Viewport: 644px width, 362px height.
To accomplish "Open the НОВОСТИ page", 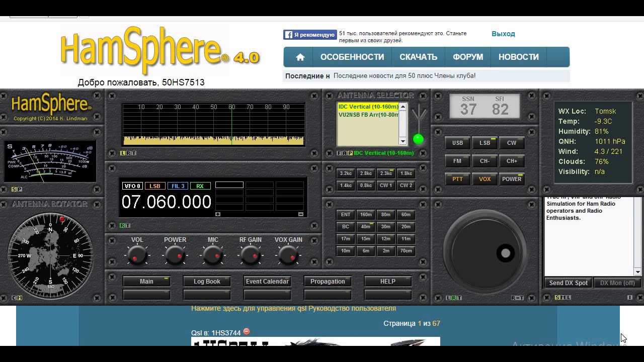I will click(x=519, y=57).
